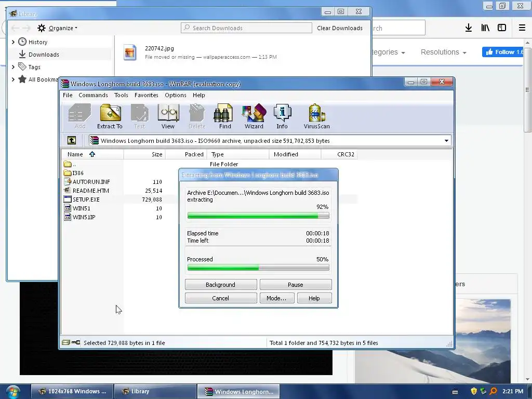Expand the History tree node in Library

(x=13, y=42)
